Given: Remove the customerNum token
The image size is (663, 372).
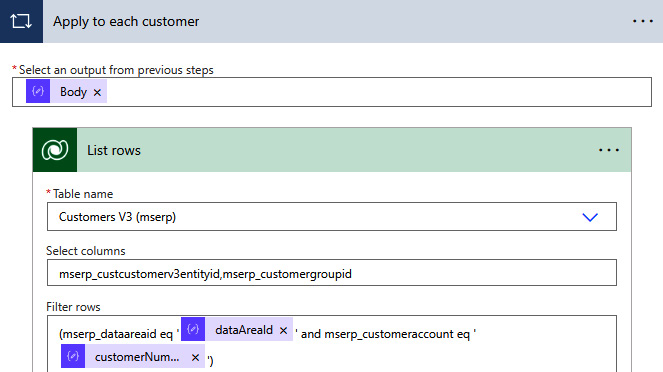Looking at the screenshot, I should [x=195, y=358].
